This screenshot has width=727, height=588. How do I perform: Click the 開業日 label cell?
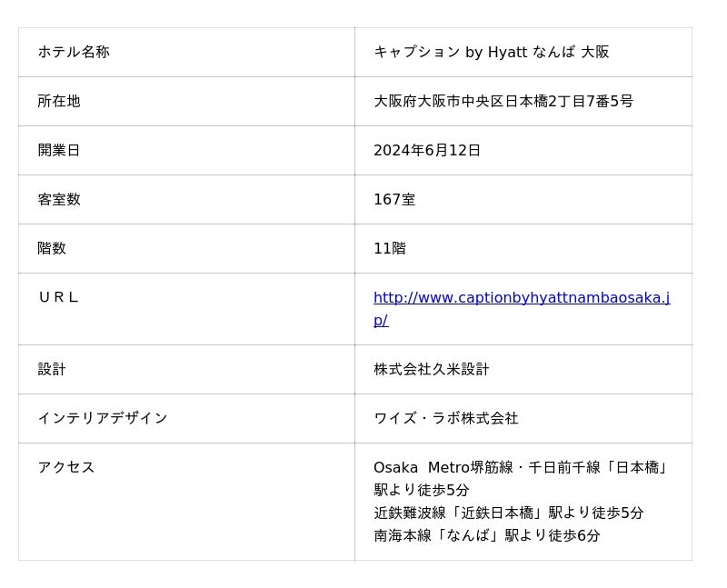point(59,150)
